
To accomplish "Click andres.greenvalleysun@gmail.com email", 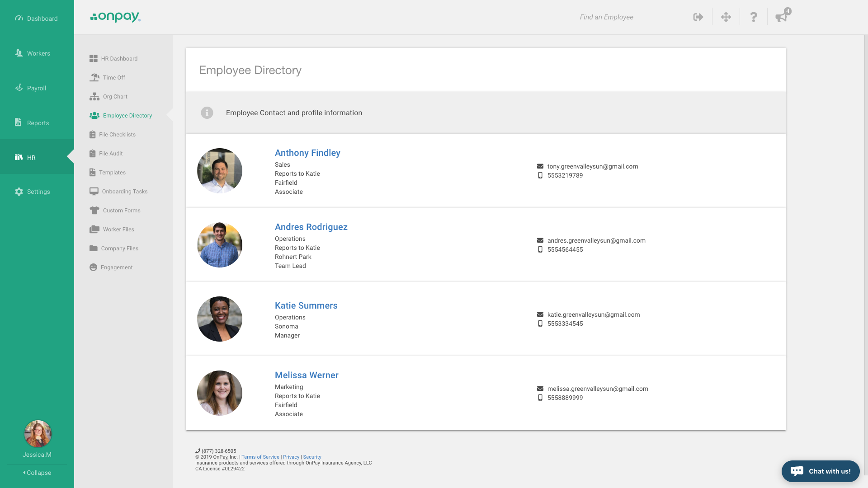I will tap(596, 240).
